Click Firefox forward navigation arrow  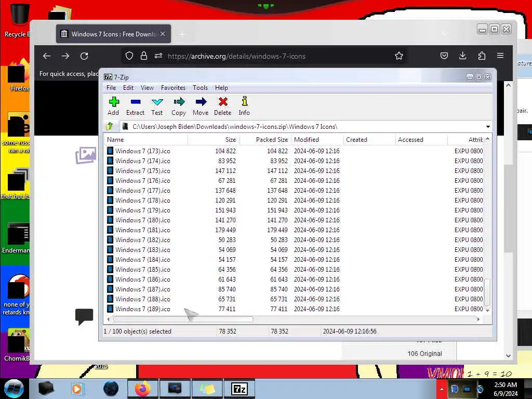point(65,56)
